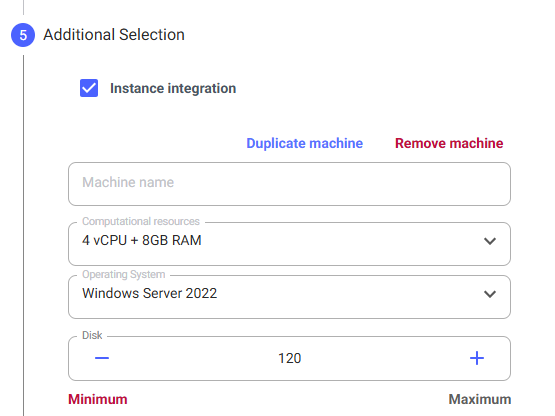Select the Additional Selection step heading
This screenshot has height=416, width=555.
pyautogui.click(x=114, y=35)
